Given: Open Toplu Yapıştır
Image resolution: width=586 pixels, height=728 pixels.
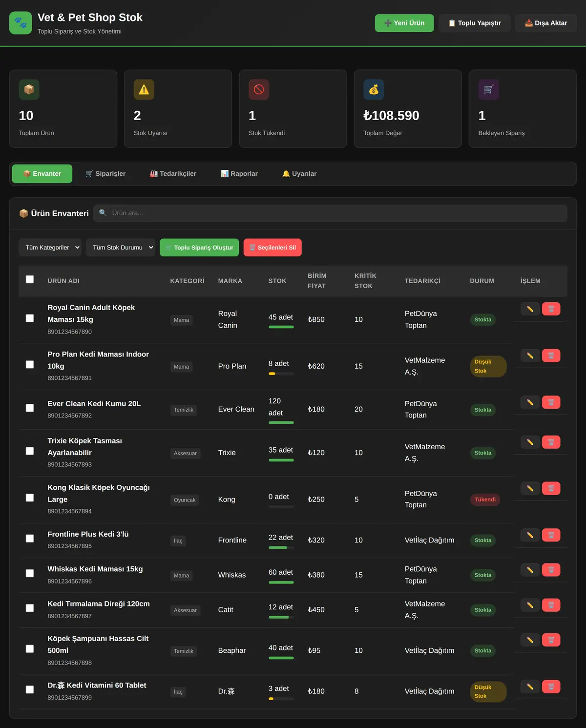Looking at the screenshot, I should click(x=474, y=23).
